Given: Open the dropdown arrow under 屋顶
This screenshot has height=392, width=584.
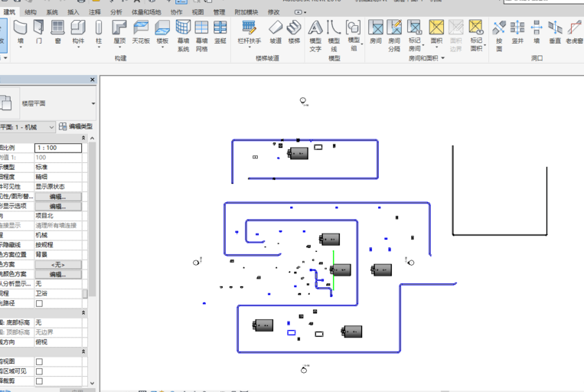Looking at the screenshot, I should click(119, 47).
